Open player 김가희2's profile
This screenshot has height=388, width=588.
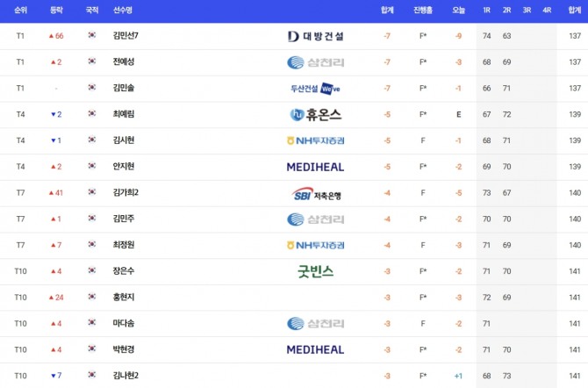click(126, 193)
